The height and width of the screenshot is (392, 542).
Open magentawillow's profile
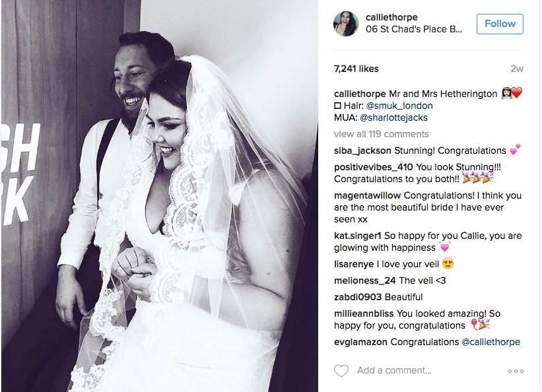(x=367, y=195)
